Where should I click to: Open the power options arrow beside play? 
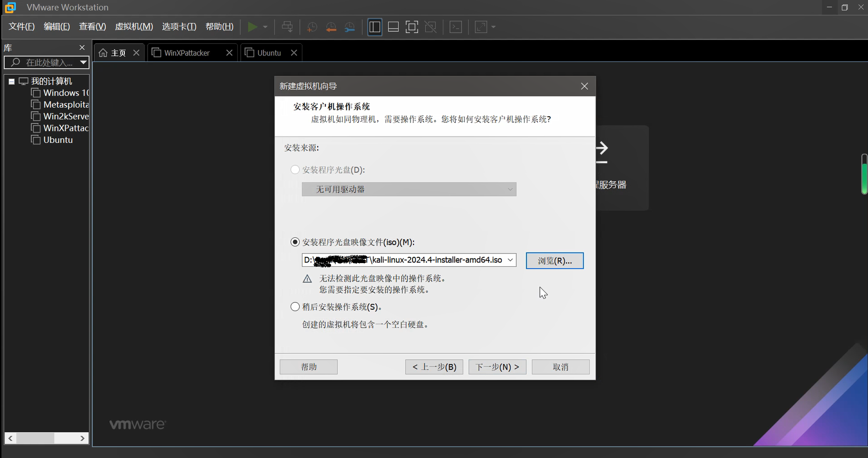click(265, 27)
